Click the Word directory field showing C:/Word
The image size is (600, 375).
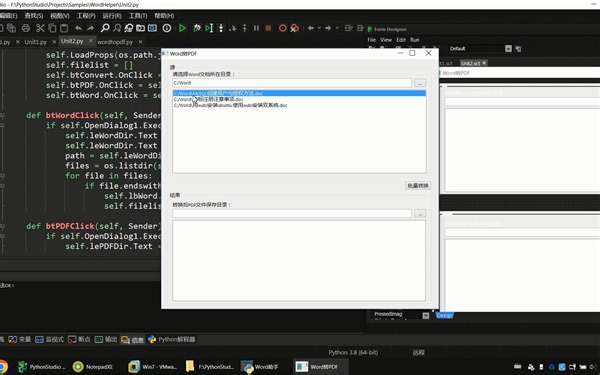point(292,83)
